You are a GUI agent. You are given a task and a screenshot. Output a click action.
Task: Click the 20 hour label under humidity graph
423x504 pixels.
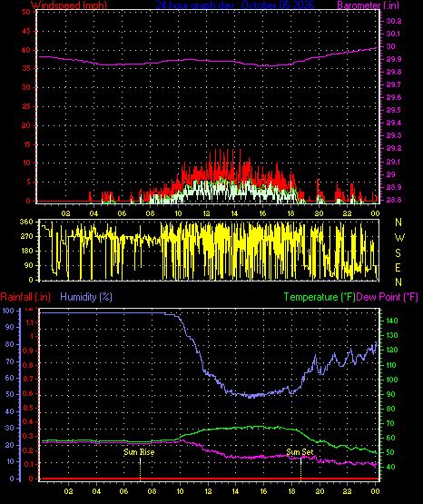320,491
